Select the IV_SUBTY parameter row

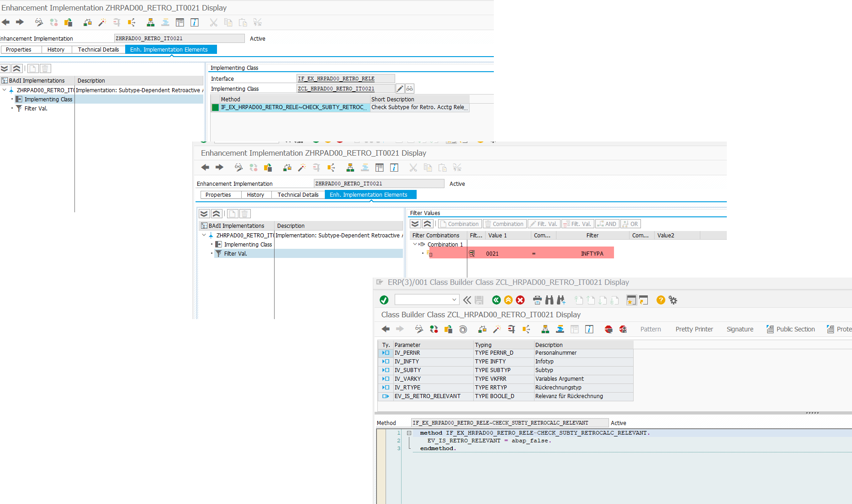(407, 370)
